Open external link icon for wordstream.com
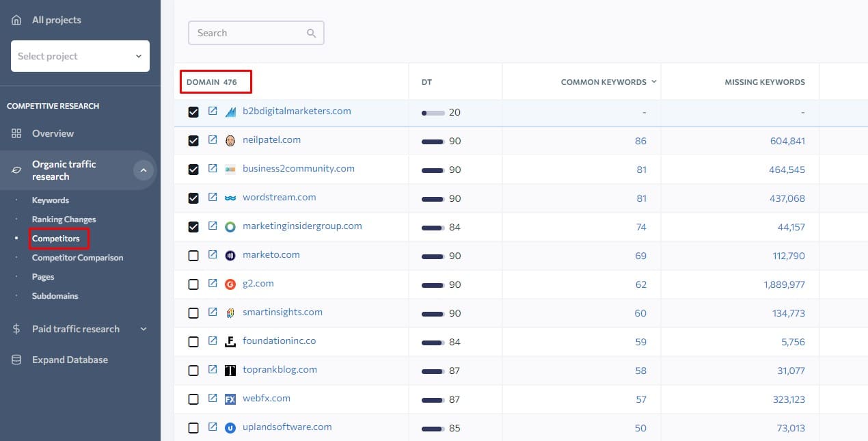868x441 pixels. [213, 198]
